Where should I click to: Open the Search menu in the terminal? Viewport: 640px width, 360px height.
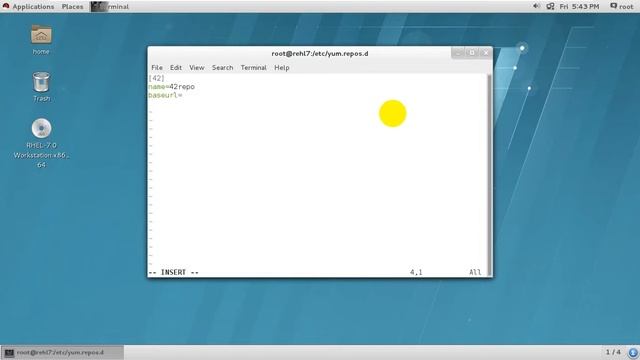pyautogui.click(x=222, y=68)
